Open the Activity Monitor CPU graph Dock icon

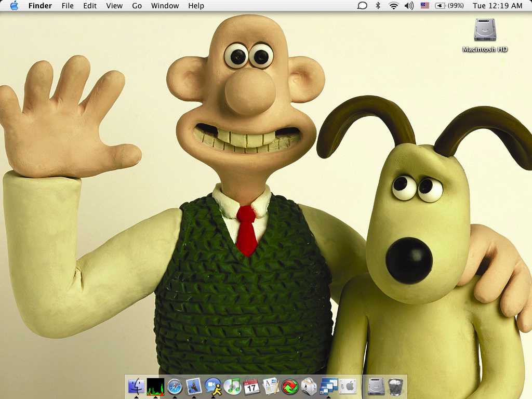coord(155,387)
